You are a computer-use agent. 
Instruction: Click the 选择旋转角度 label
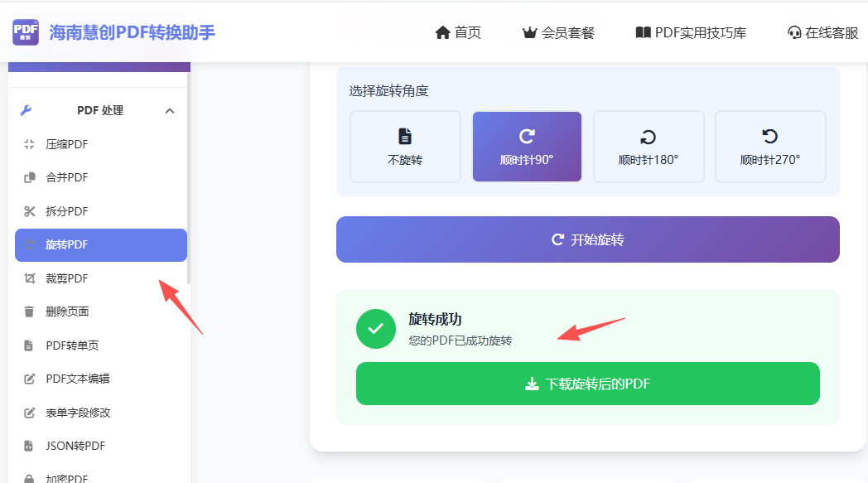point(388,91)
